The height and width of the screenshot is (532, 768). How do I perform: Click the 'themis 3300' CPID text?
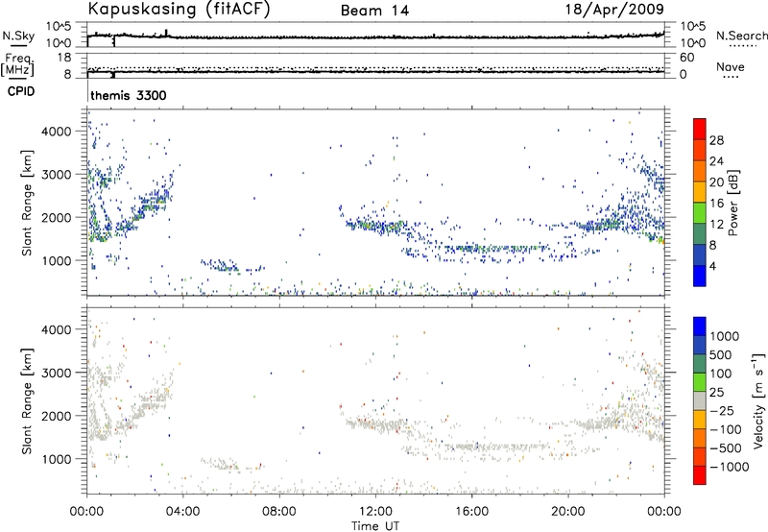[129, 95]
